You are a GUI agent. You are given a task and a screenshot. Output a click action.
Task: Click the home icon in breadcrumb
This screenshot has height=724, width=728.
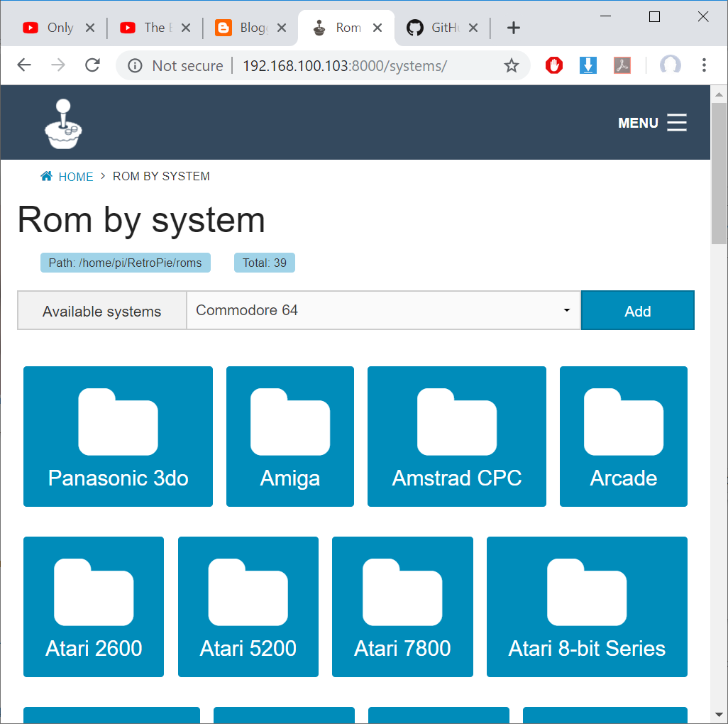pos(46,176)
